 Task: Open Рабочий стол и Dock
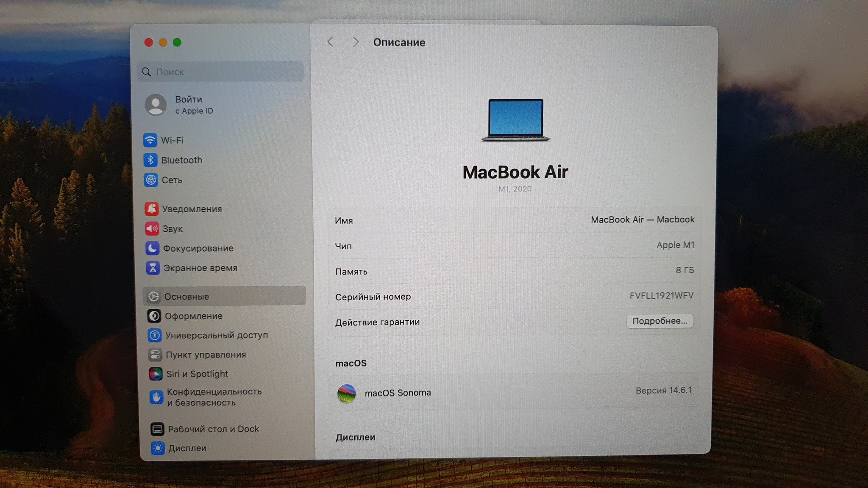pos(213,429)
